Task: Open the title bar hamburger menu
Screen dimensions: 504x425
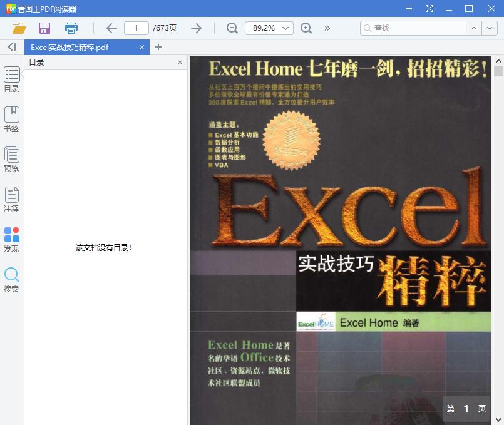Action: pos(409,8)
